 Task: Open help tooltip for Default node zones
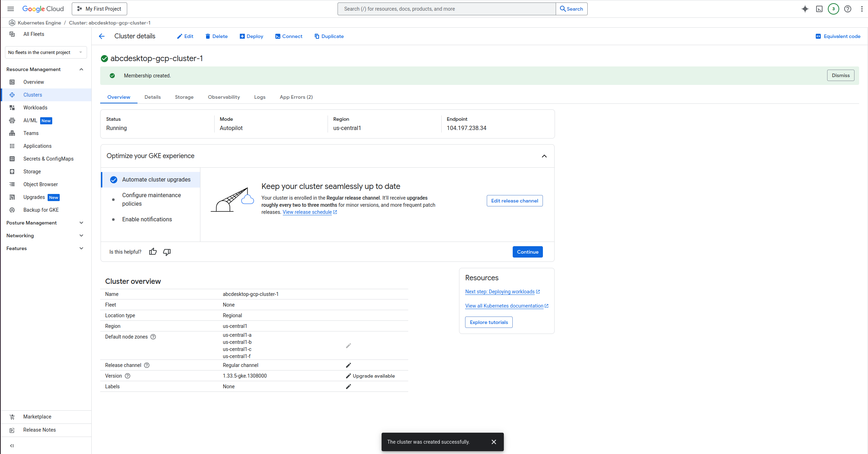tap(153, 337)
